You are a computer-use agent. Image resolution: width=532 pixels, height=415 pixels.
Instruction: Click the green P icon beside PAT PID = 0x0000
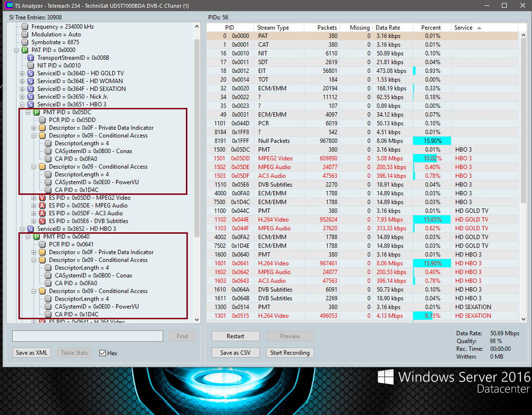(25, 50)
